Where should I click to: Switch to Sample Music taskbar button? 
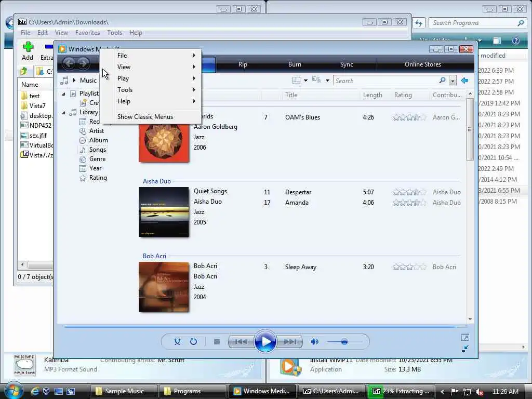click(124, 391)
